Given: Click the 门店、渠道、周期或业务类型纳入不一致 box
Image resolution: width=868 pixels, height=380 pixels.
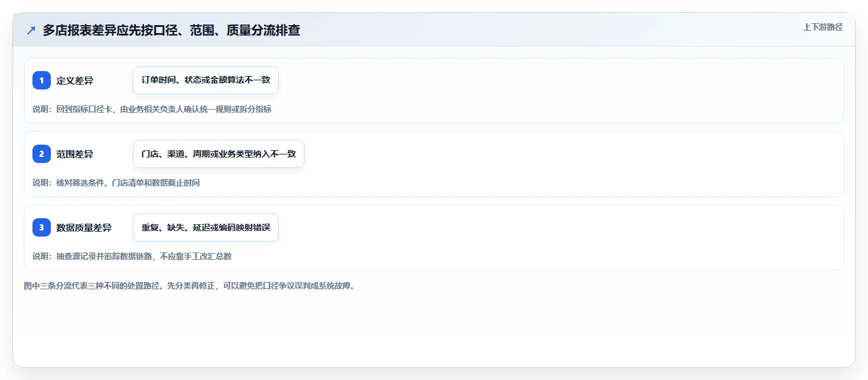Looking at the screenshot, I should tap(219, 154).
